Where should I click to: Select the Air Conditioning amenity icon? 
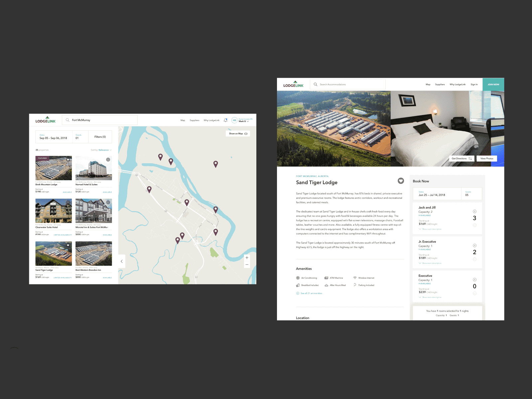[x=298, y=278]
